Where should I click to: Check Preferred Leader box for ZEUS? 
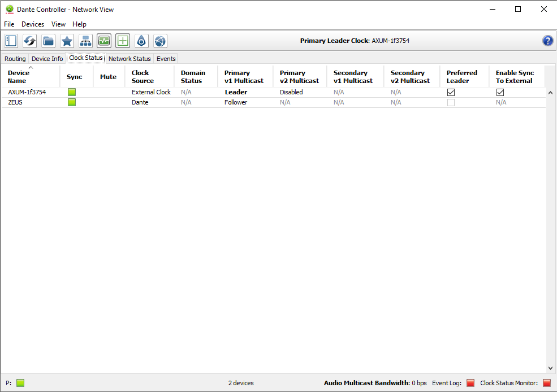tap(451, 102)
